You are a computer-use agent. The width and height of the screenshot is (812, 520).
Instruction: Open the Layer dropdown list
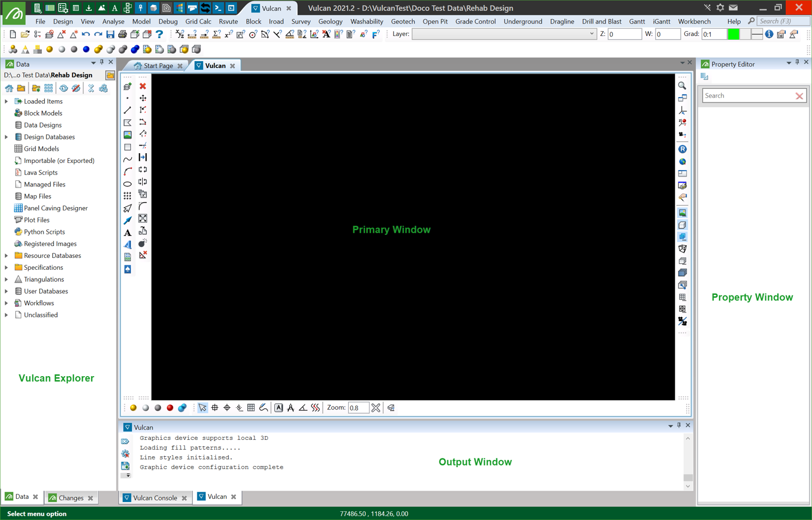(592, 34)
